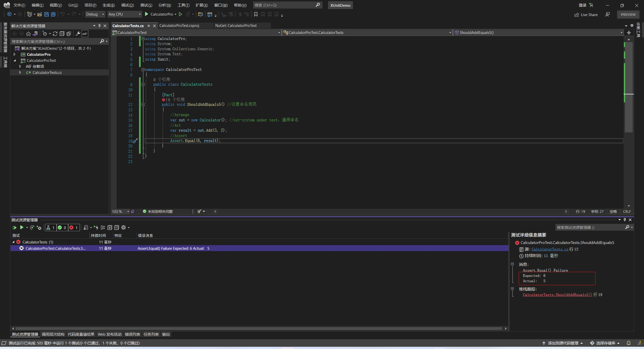
Task: Click Save All in toolbar
Action: [x=53, y=14]
